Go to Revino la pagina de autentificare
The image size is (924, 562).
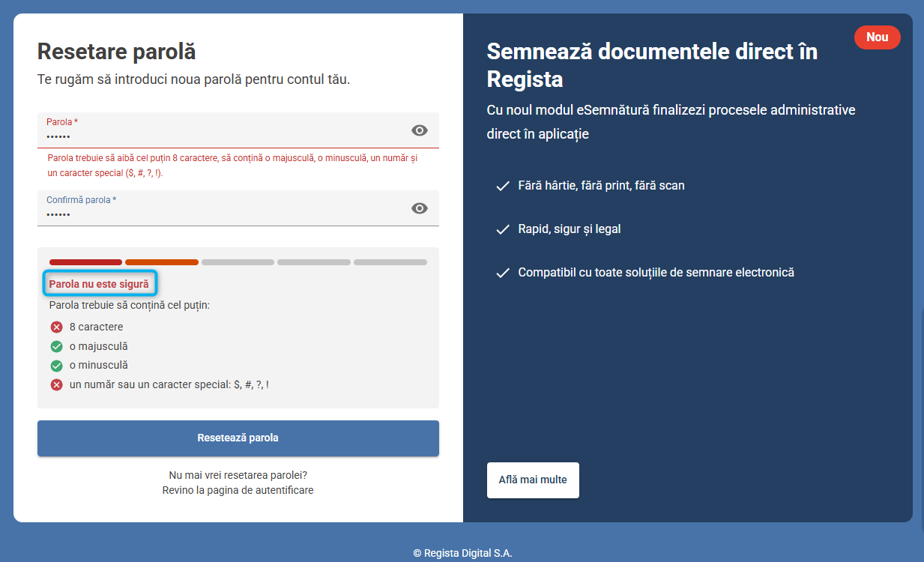coord(238,490)
